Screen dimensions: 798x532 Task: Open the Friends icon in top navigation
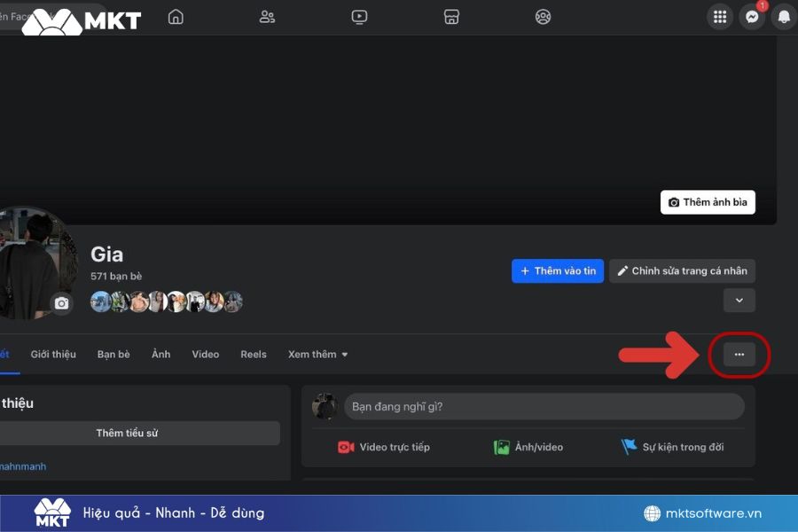coord(267,17)
